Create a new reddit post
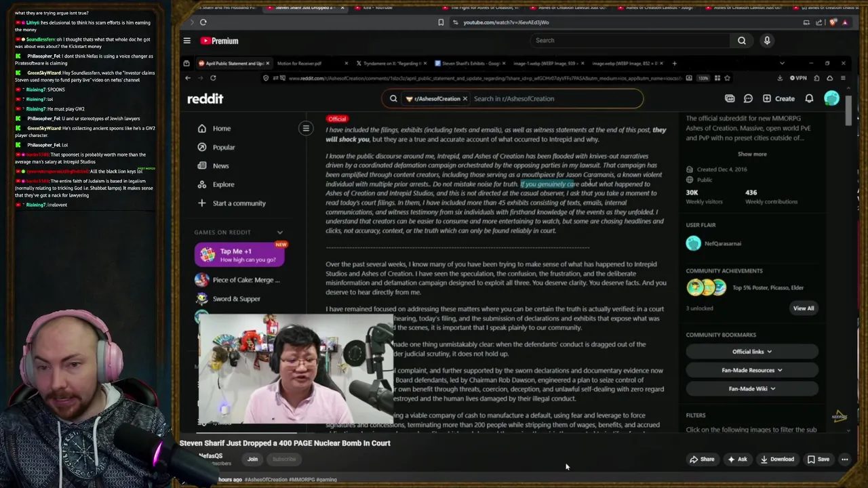This screenshot has height=488, width=868. [778, 99]
